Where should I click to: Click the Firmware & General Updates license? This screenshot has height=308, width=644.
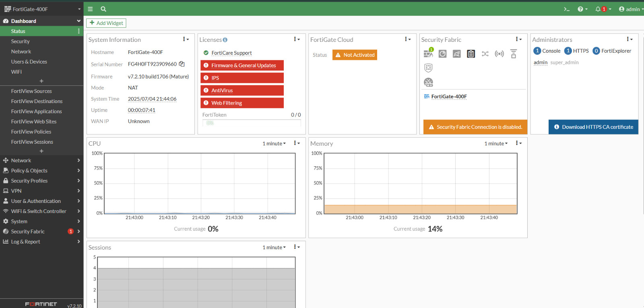click(242, 65)
